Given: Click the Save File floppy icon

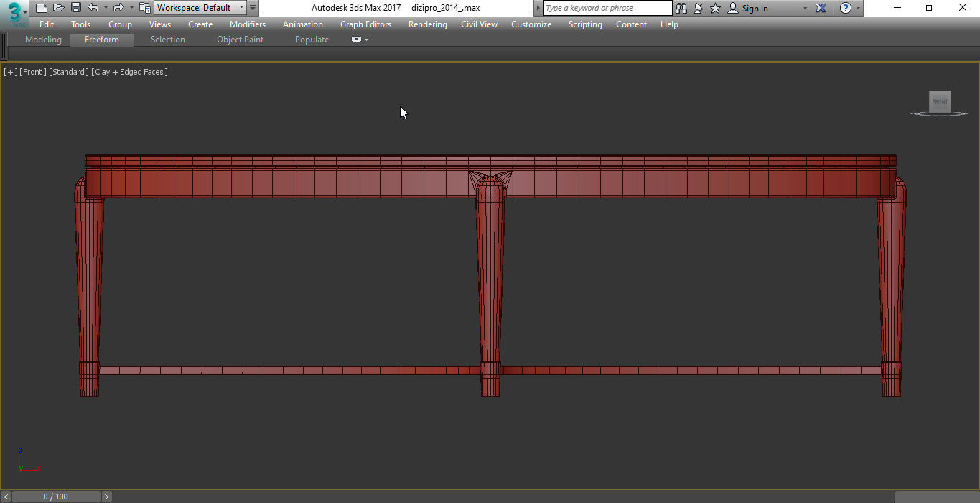Looking at the screenshot, I should pyautogui.click(x=75, y=8).
